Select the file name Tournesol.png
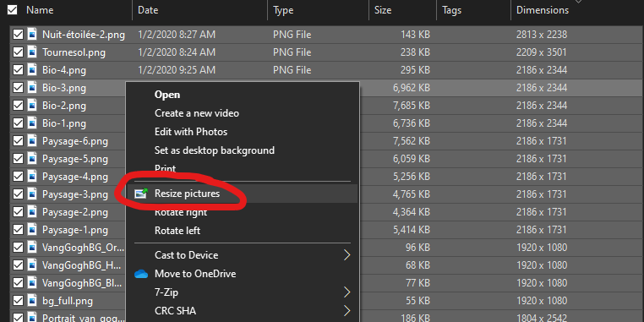Image resolution: width=644 pixels, height=322 pixels. [x=74, y=52]
